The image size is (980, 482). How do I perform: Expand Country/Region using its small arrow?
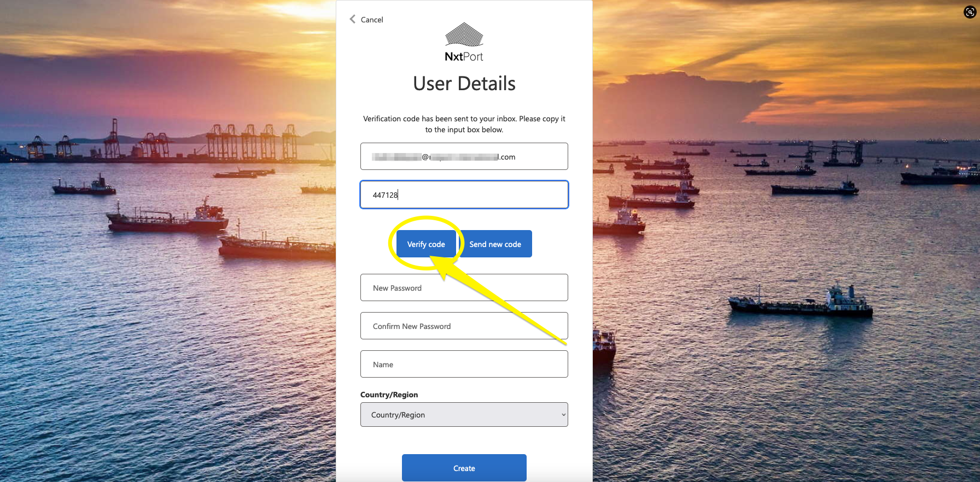(x=563, y=415)
